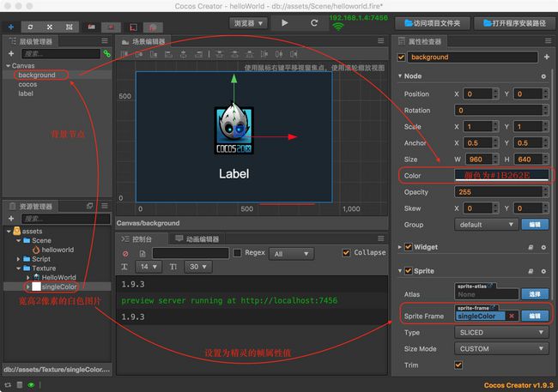558x392 pixels.
Task: Collapse the Texture folder arrow
Action: (x=18, y=268)
